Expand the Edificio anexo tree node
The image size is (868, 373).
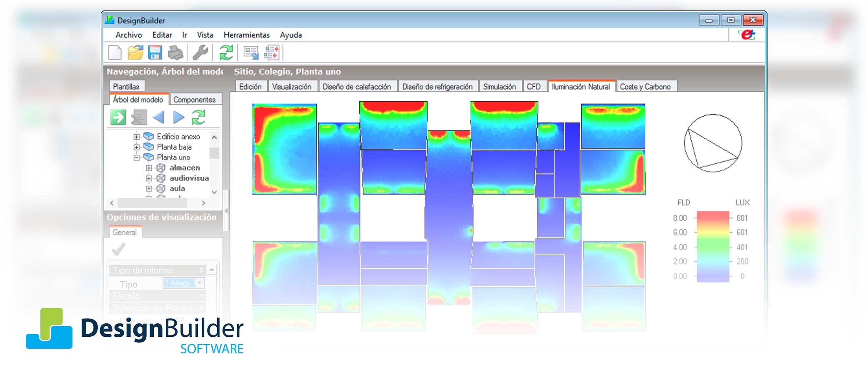tap(136, 137)
